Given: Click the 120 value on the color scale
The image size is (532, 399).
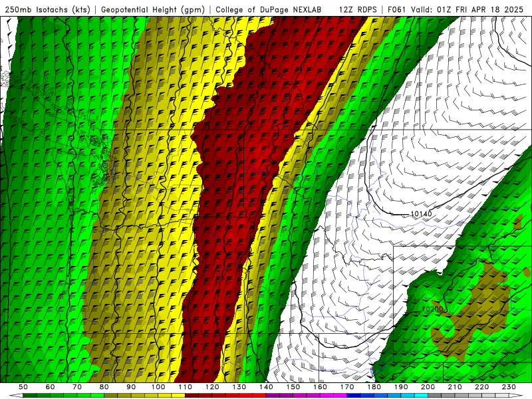Looking at the screenshot, I should (212, 387).
